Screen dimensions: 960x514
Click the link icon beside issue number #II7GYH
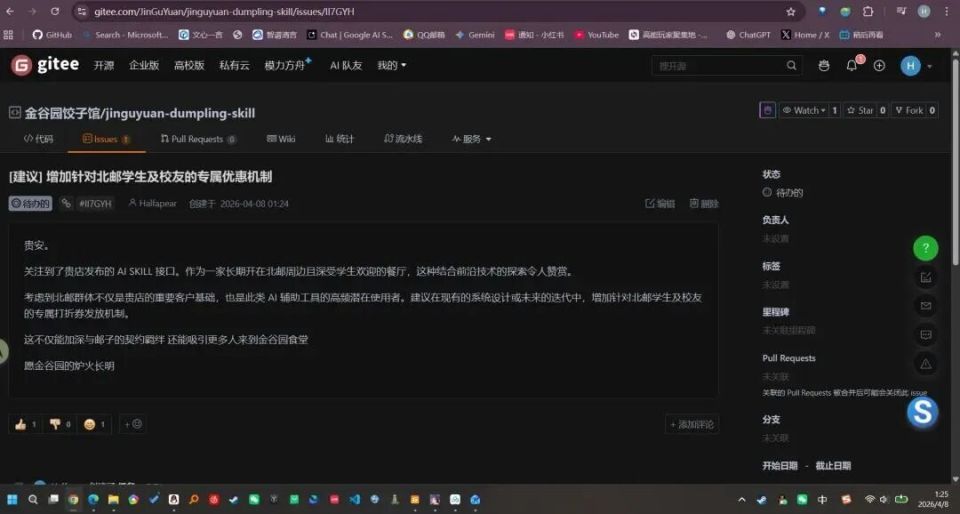click(66, 203)
